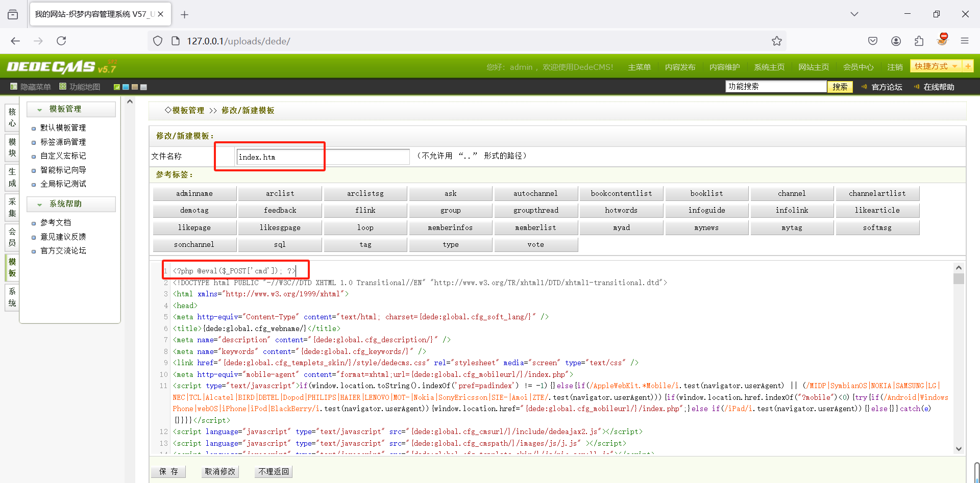
Task: Open 官方交流论坛
Action: point(63,250)
